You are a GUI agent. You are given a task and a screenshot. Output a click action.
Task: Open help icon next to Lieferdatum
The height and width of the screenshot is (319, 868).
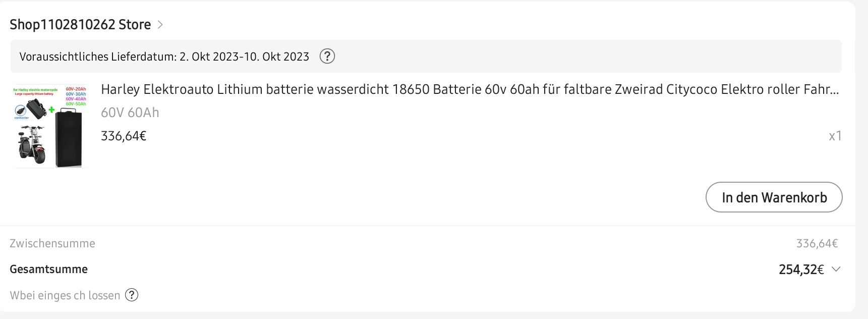click(x=327, y=56)
